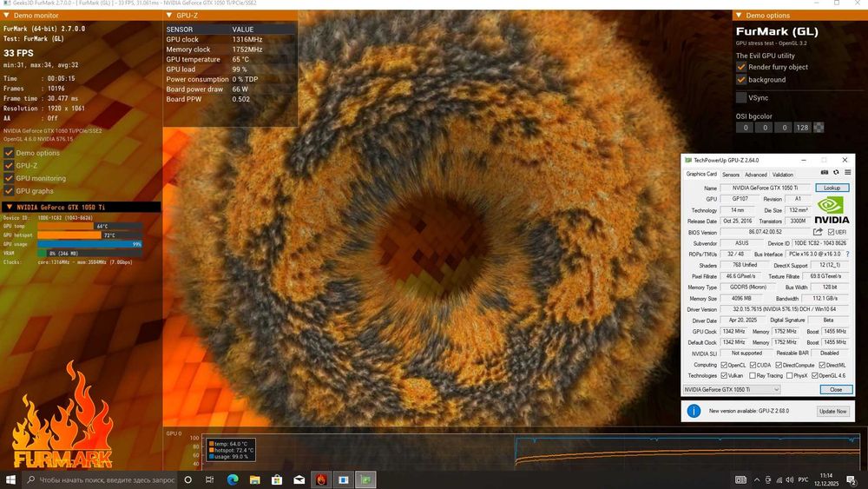Click the Bus Interface question mark
This screenshot has width=868, height=489.
click(847, 254)
